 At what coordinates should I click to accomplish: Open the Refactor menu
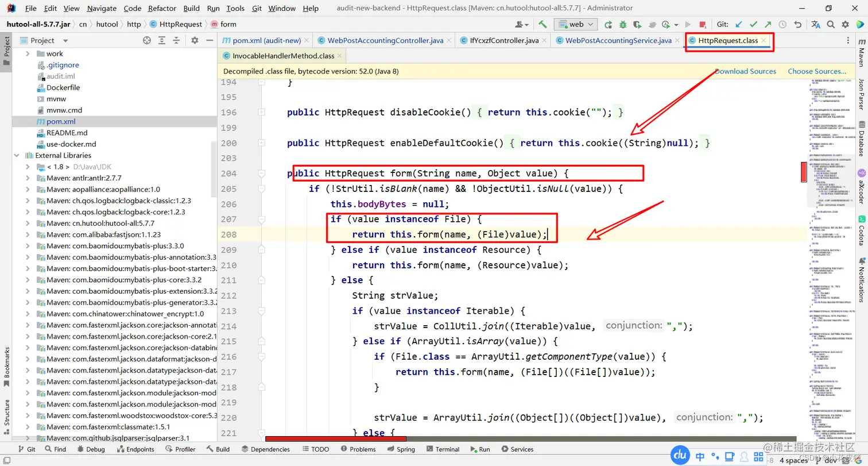coord(162,9)
